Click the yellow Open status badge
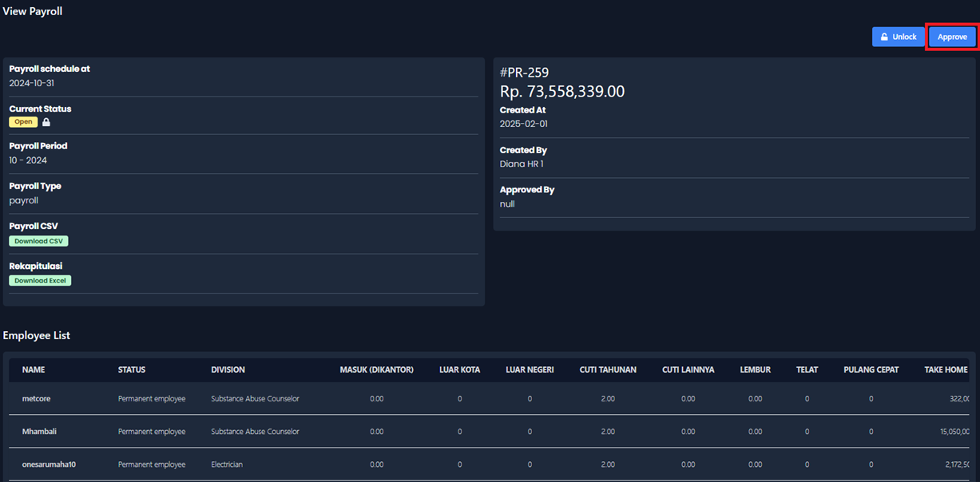Viewport: 980px width, 482px height. (23, 122)
